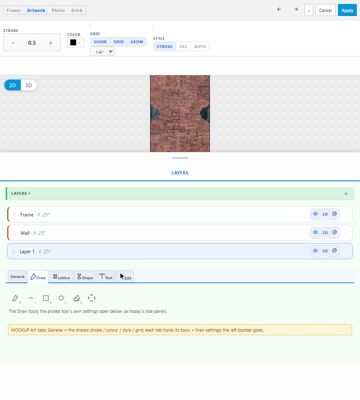The image size is (360, 400).
Task: Select the pencil draw tool
Action: (x=15, y=298)
